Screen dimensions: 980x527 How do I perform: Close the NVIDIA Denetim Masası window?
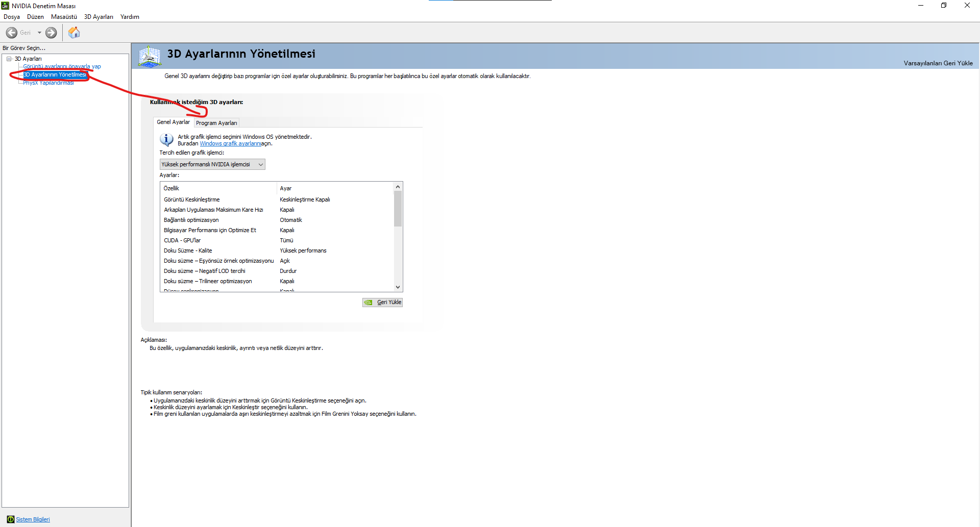pos(967,6)
